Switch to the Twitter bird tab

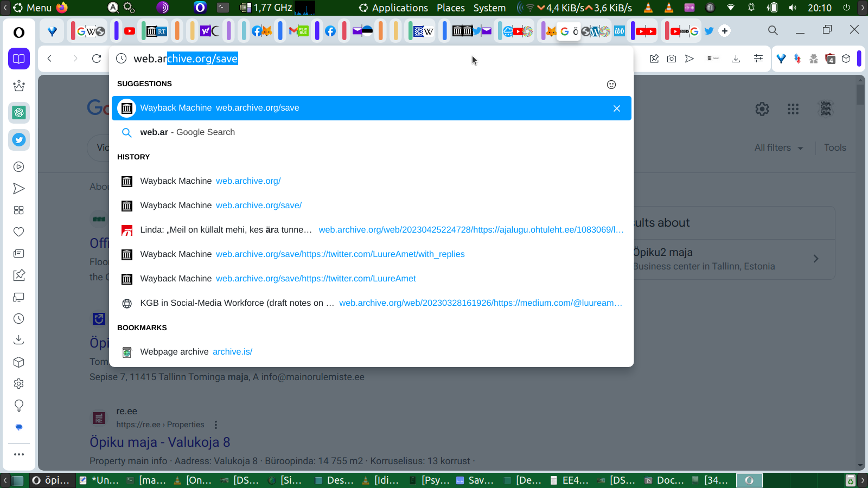709,31
